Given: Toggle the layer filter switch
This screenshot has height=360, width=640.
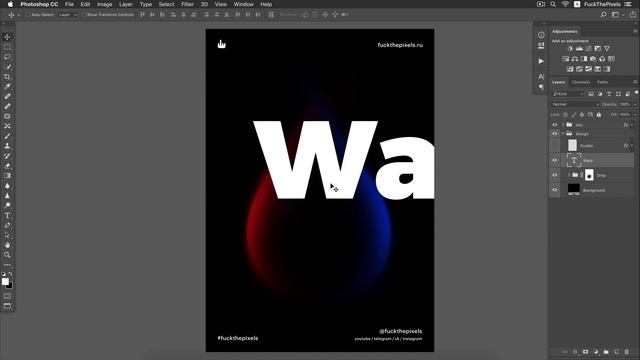Looking at the screenshot, I should pos(636,93).
